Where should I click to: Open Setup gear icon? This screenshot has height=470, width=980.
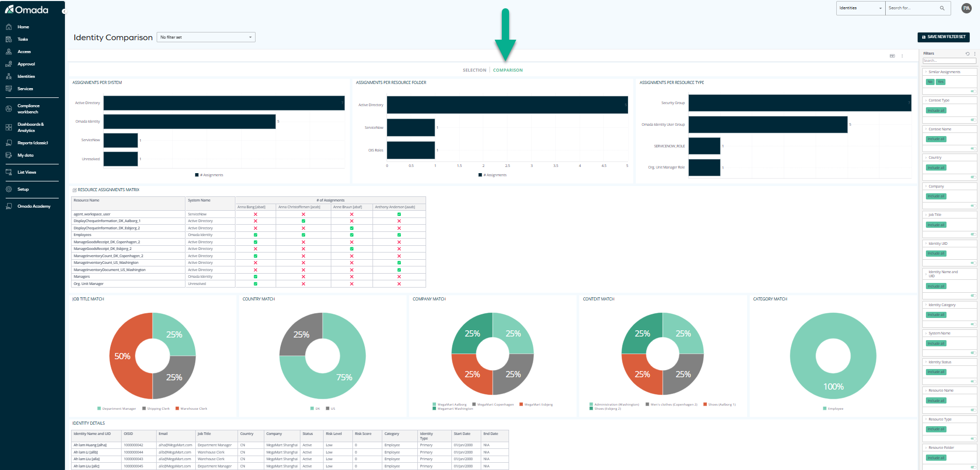[9, 189]
